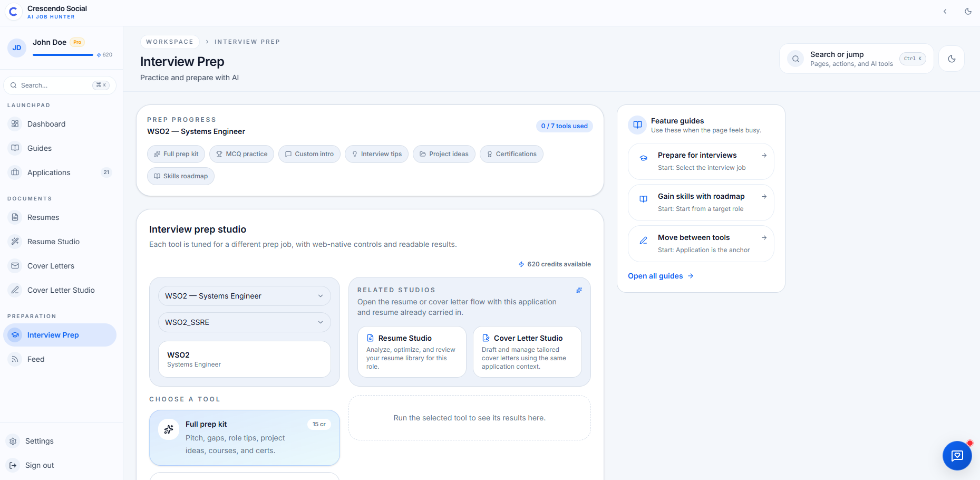Click the 0 / 7 tools used badge

coord(564,126)
